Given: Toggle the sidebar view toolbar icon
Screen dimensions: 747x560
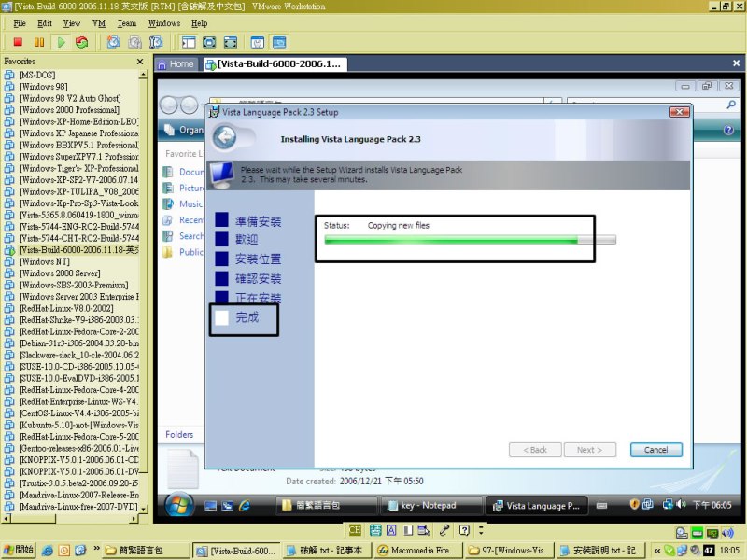Looking at the screenshot, I should pyautogui.click(x=189, y=42).
